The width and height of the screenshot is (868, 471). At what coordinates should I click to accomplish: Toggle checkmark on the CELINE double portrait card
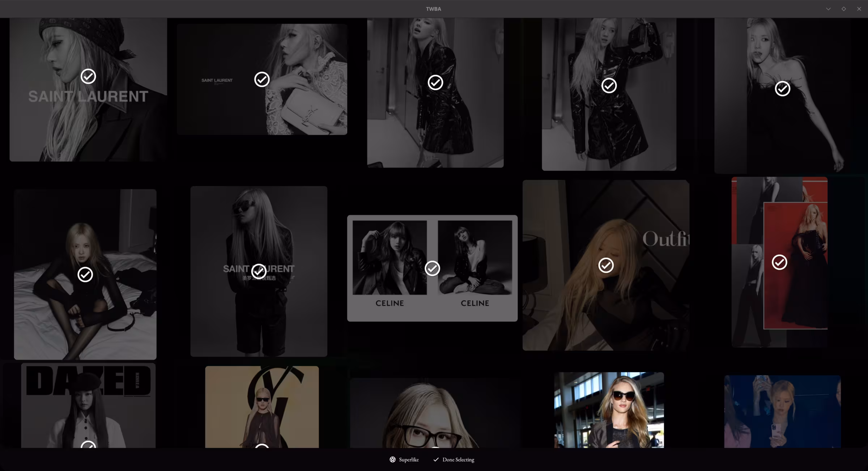pos(432,268)
